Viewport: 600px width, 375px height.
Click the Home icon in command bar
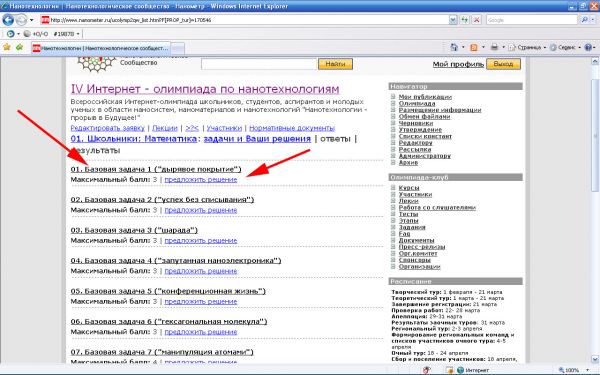coord(454,47)
